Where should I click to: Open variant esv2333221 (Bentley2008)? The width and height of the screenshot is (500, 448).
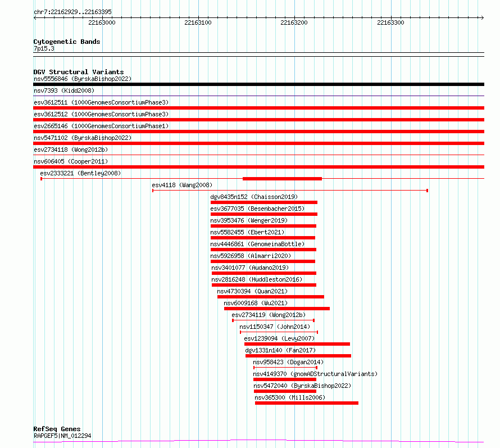[80, 173]
